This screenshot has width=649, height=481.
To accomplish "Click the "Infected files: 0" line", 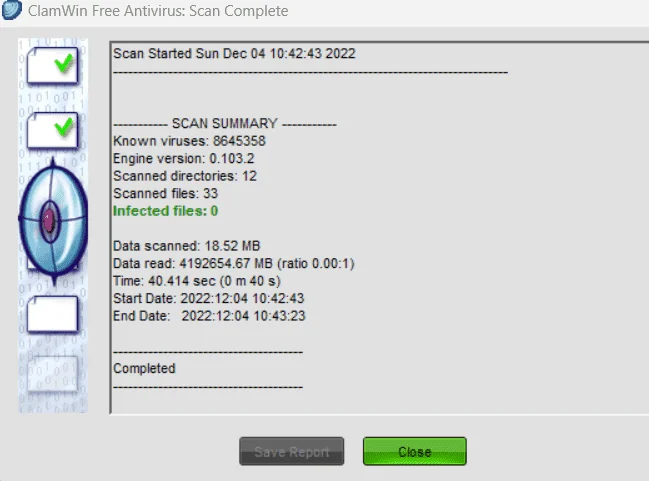I will point(166,211).
